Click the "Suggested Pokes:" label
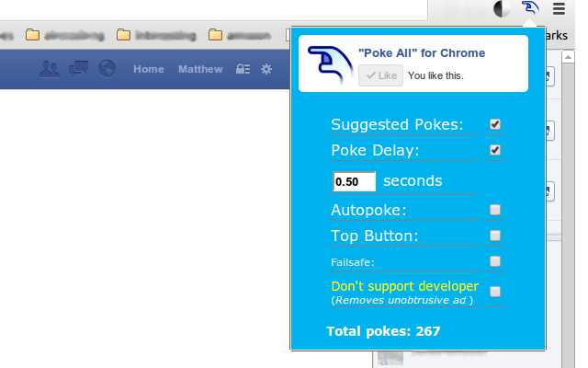 [x=397, y=124]
